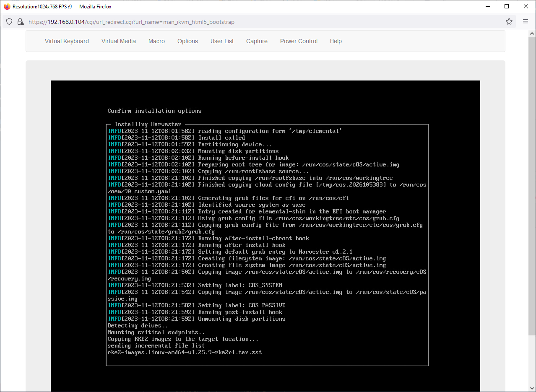Click the scrollbar up arrow

pos(532,33)
